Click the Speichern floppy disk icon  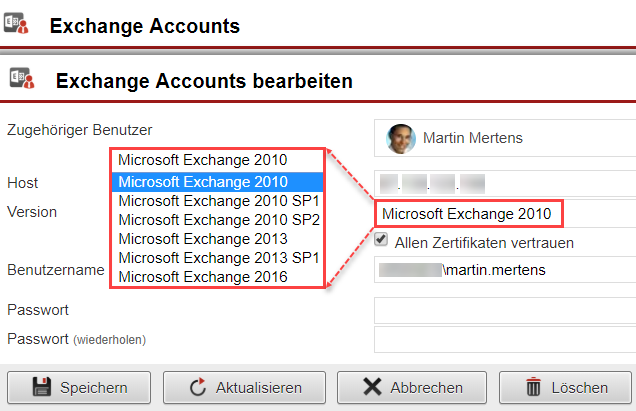(42, 387)
